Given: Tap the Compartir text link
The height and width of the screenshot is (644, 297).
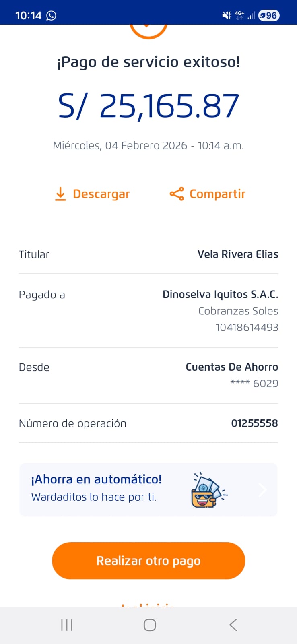Looking at the screenshot, I should point(217,194).
